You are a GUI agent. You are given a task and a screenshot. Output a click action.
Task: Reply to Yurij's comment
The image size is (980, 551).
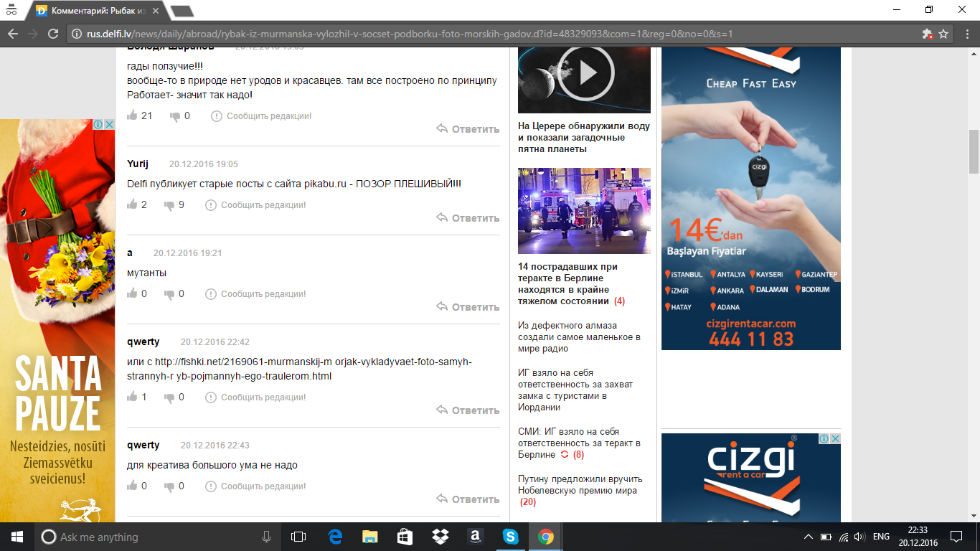point(468,218)
